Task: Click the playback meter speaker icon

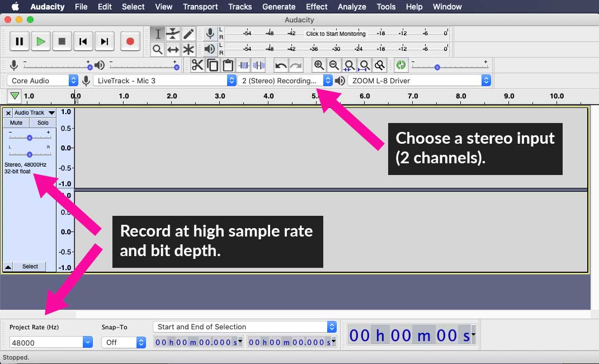Action: pos(210,49)
